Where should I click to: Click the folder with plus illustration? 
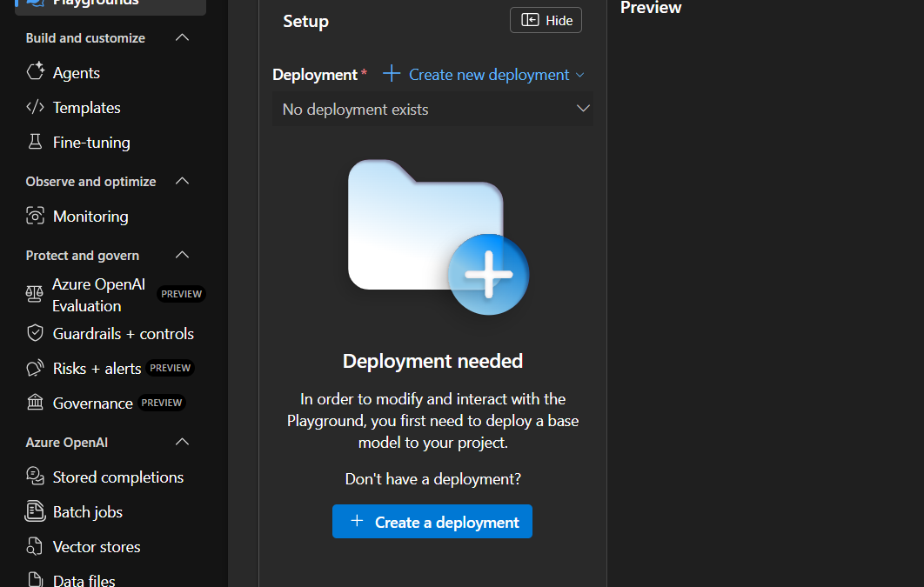[439, 237]
